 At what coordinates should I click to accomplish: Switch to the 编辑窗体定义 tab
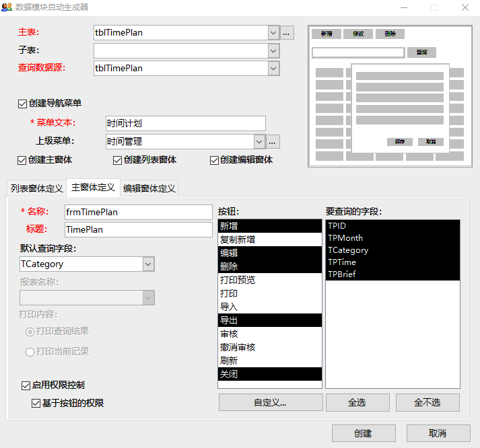coord(149,188)
